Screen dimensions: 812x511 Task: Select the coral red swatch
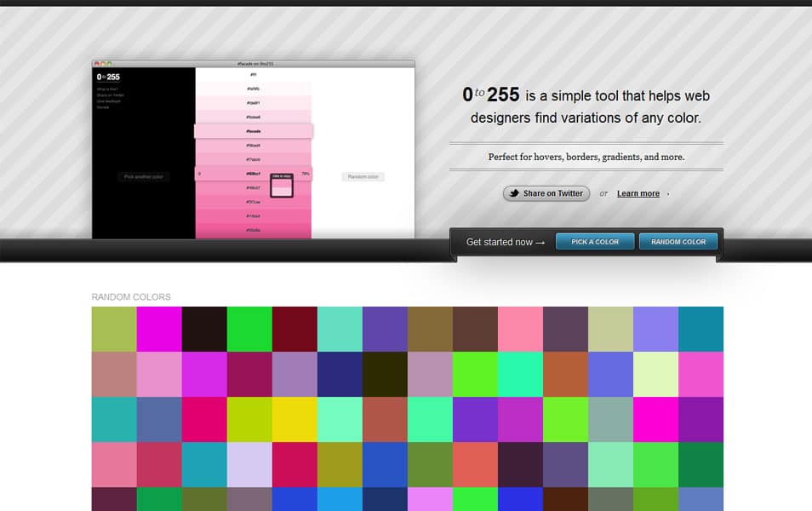pos(476,464)
